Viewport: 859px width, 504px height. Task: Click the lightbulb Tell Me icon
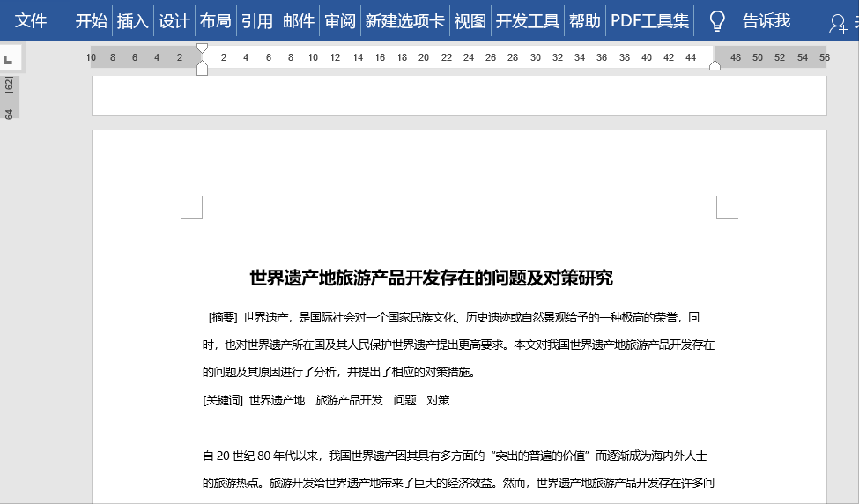[717, 21]
